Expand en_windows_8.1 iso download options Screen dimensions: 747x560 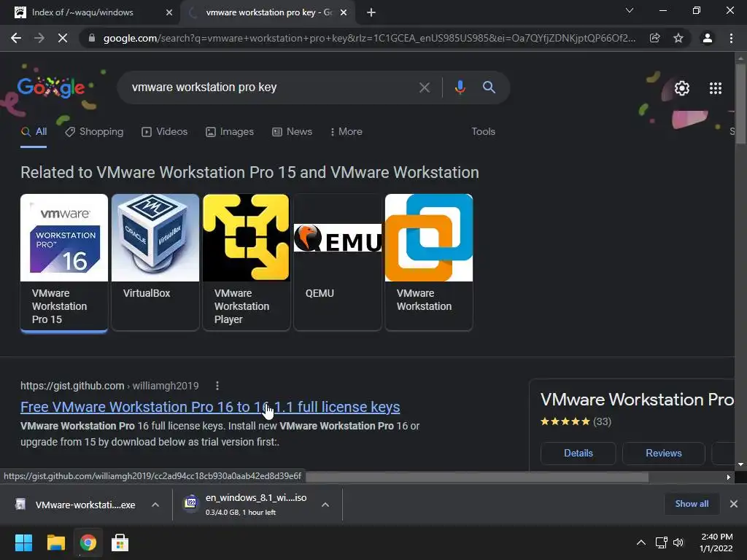click(x=325, y=505)
